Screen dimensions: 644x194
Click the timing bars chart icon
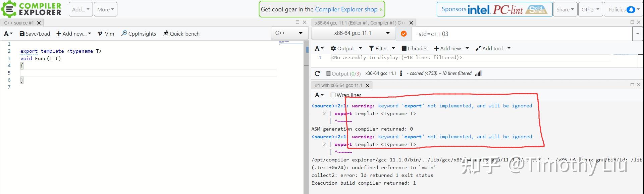click(478, 73)
